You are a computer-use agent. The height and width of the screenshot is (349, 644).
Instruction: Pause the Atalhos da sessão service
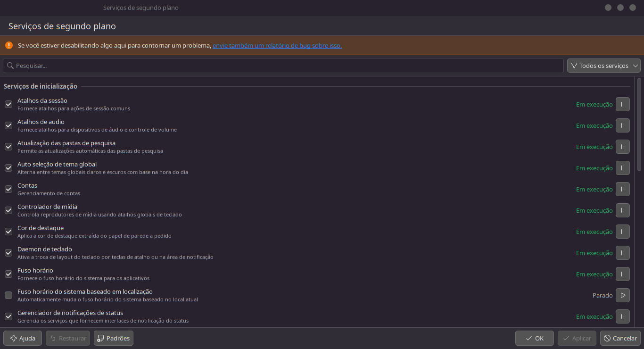click(622, 104)
